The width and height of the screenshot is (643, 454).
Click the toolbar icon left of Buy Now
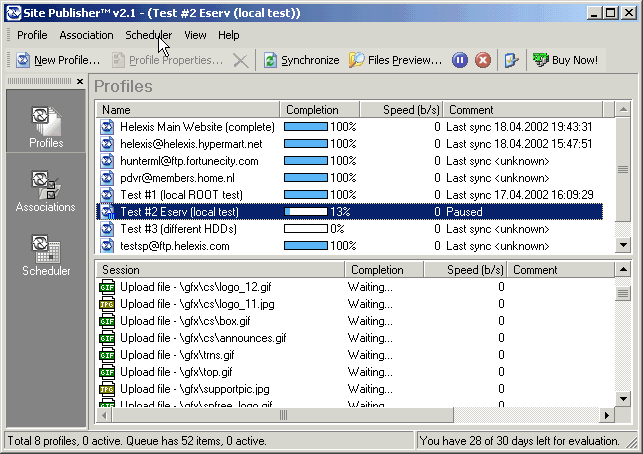point(511,60)
